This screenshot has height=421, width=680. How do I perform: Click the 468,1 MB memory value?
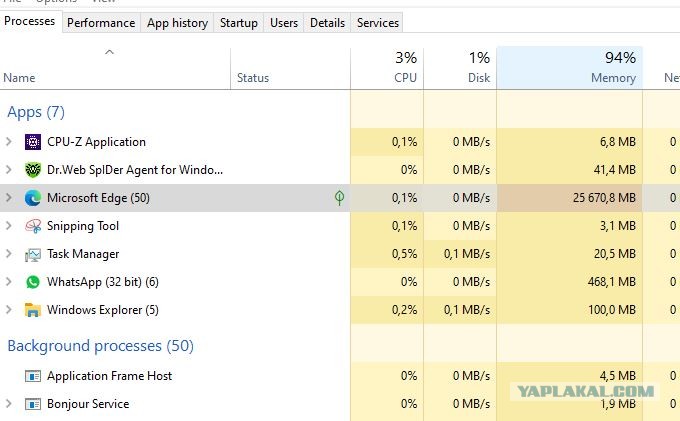click(x=611, y=282)
